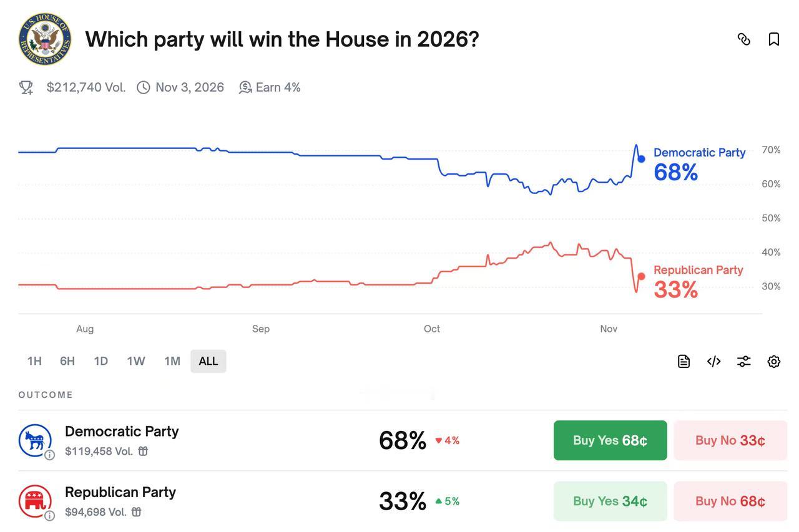The height and width of the screenshot is (532, 799).
Task: Select the ALL timeframe tab
Action: 208,360
